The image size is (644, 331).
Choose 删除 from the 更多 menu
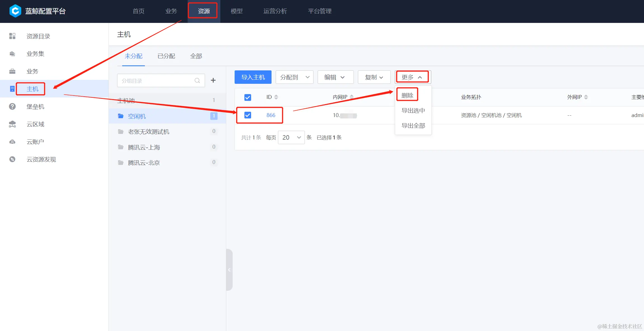407,95
